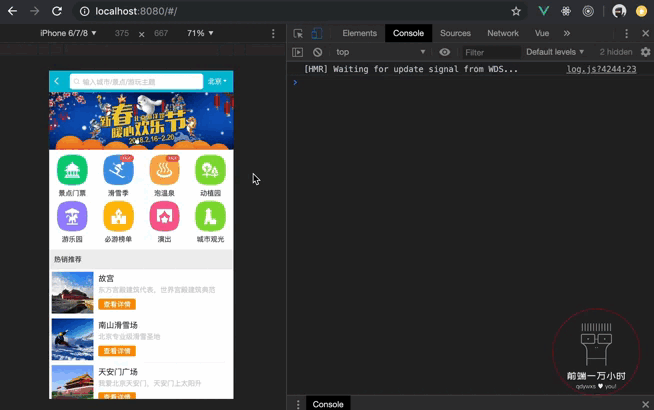
Task: Open the 必游榜单 category icon
Action: coord(118,216)
